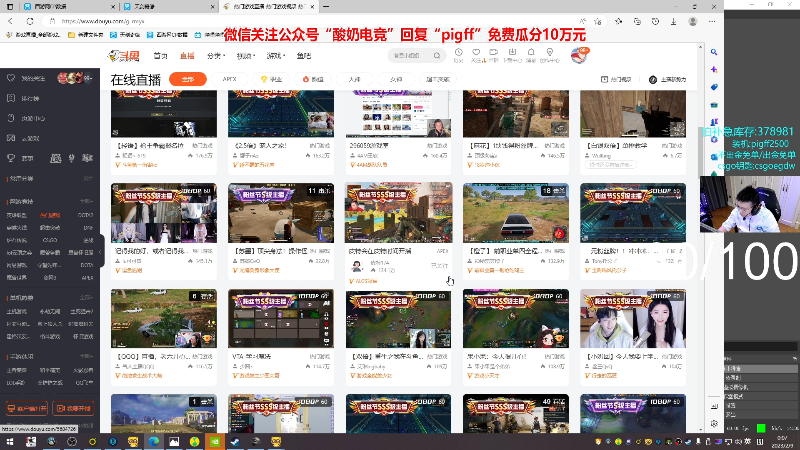This screenshot has width=800, height=450.
Task: Click the Edge sidebar search icon
Action: [714, 52]
